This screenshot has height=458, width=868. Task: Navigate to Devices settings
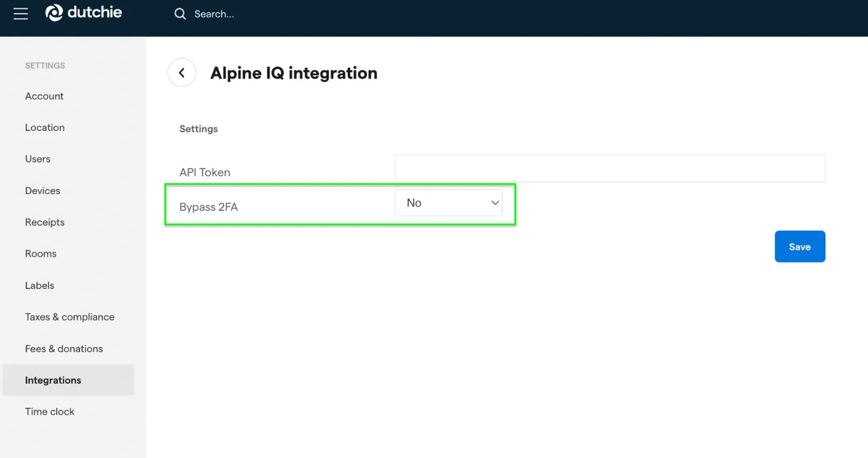[42, 191]
